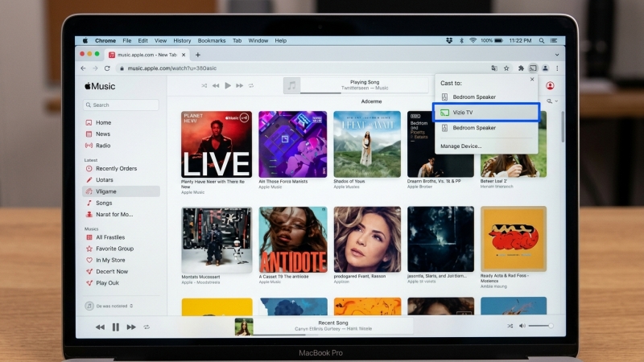Click the shuffle icon in top player
The image size is (644, 362).
point(204,86)
